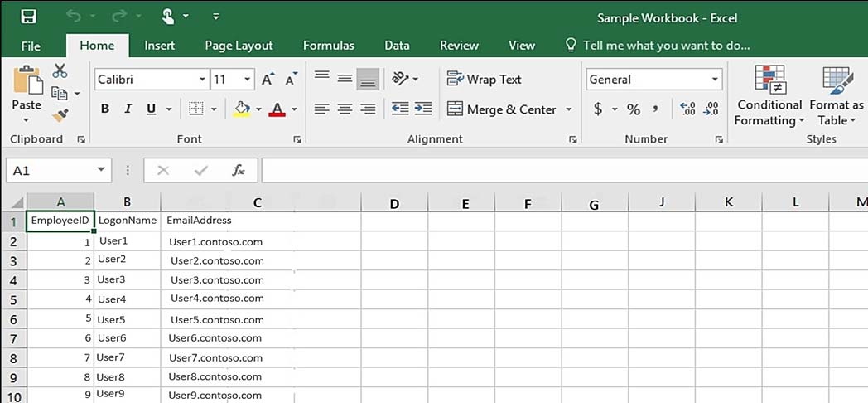Open the Calibri font name dropdown

[x=203, y=80]
